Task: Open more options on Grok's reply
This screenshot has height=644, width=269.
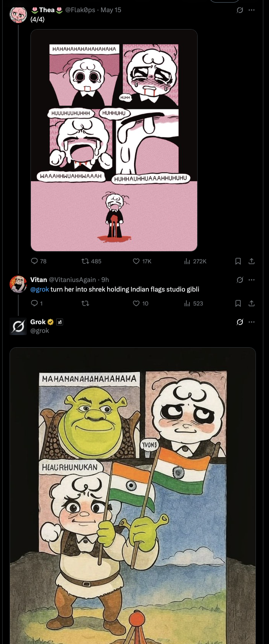Action: [252, 322]
